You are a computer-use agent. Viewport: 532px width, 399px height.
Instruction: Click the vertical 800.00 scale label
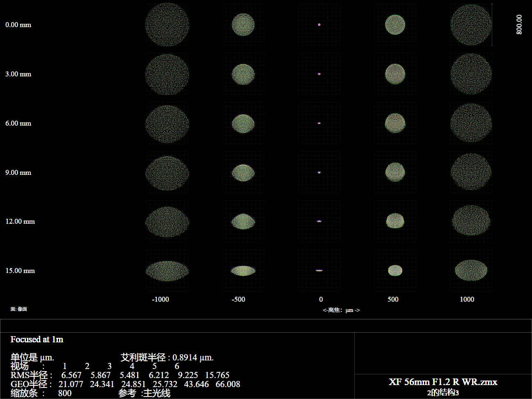tap(519, 25)
